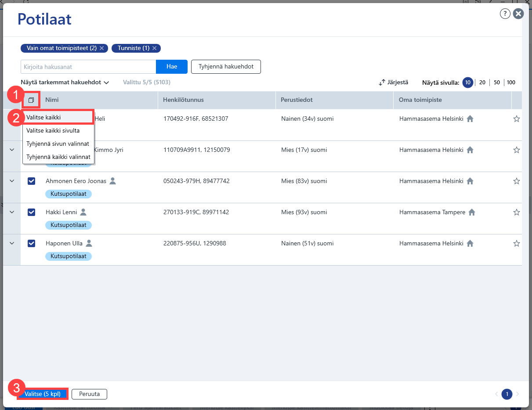This screenshot has width=532, height=410.
Task: Remove the Tunniste (1) filter chip
Action: click(x=154, y=48)
